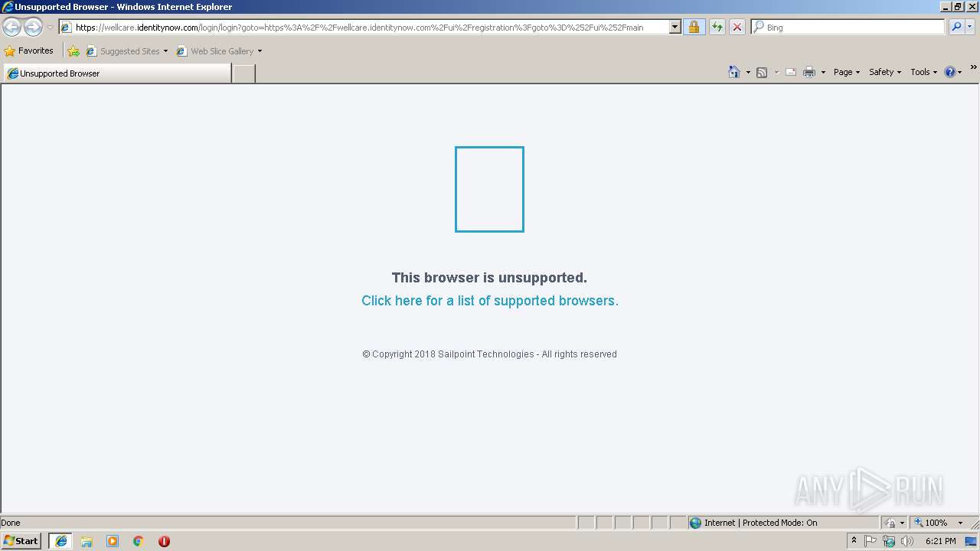Screen dimensions: 980x551
Task: Click the Internet Explorer title bar logo
Action: 8,7
